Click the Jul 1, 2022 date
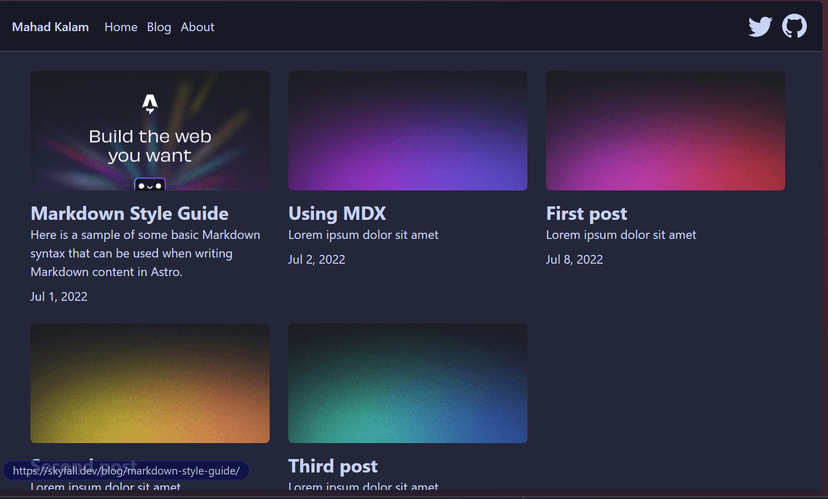Screen dimensions: 828x499 tap(59, 297)
